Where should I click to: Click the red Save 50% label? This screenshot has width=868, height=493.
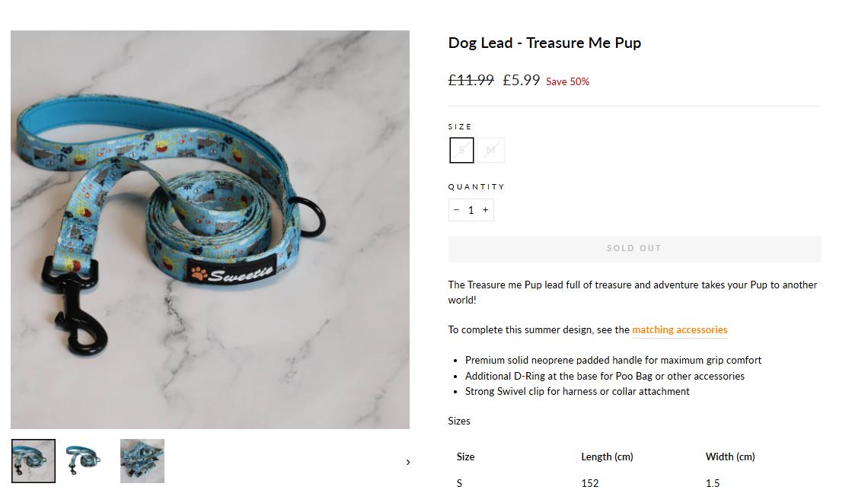click(x=567, y=81)
